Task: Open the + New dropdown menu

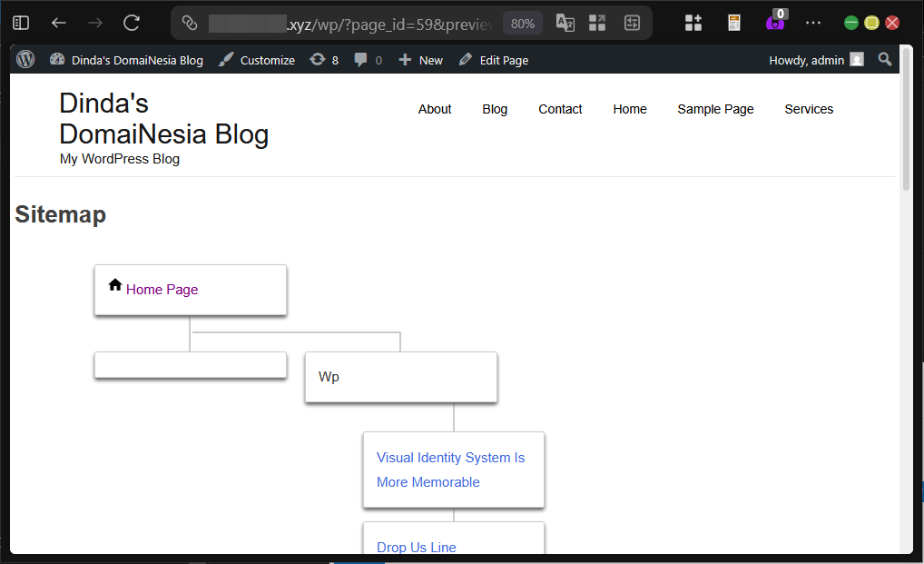Action: 420,59
